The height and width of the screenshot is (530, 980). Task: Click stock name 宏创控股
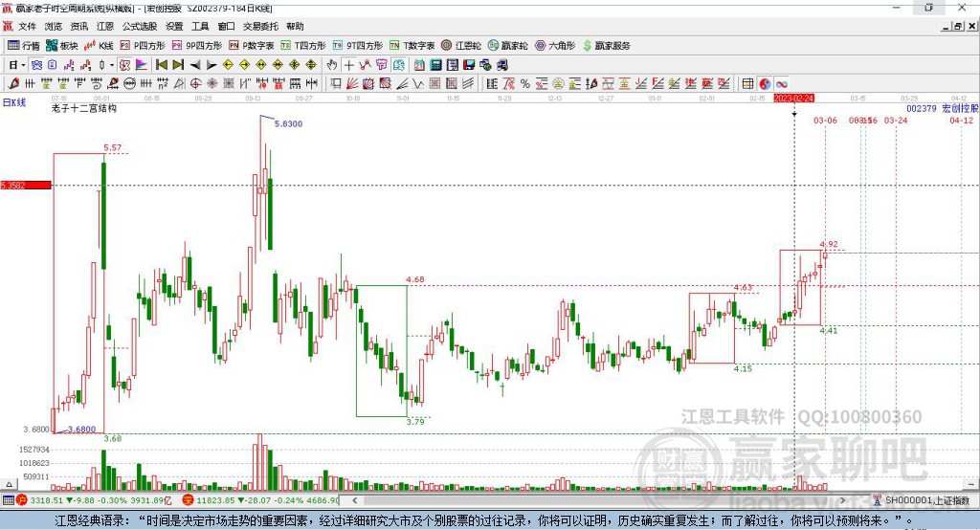click(x=960, y=108)
